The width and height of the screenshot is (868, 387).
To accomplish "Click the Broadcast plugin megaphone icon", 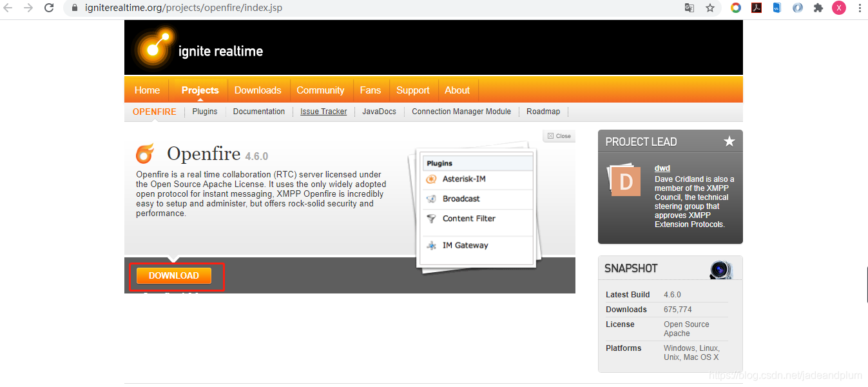I will pos(432,199).
